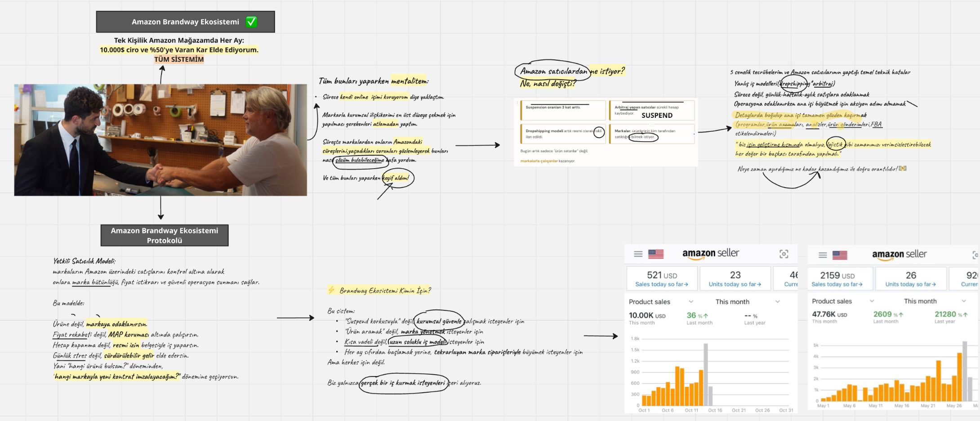The image size is (980, 421).
Task: Select the Amazon Brandway Ekosistemi Protokolü box
Action: point(165,235)
